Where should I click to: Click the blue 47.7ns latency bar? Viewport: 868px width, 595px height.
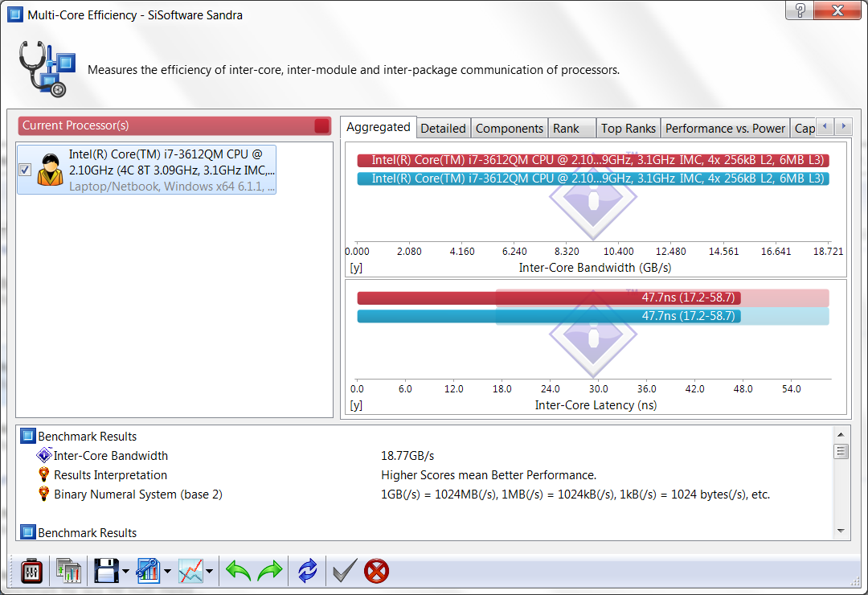pyautogui.click(x=549, y=316)
